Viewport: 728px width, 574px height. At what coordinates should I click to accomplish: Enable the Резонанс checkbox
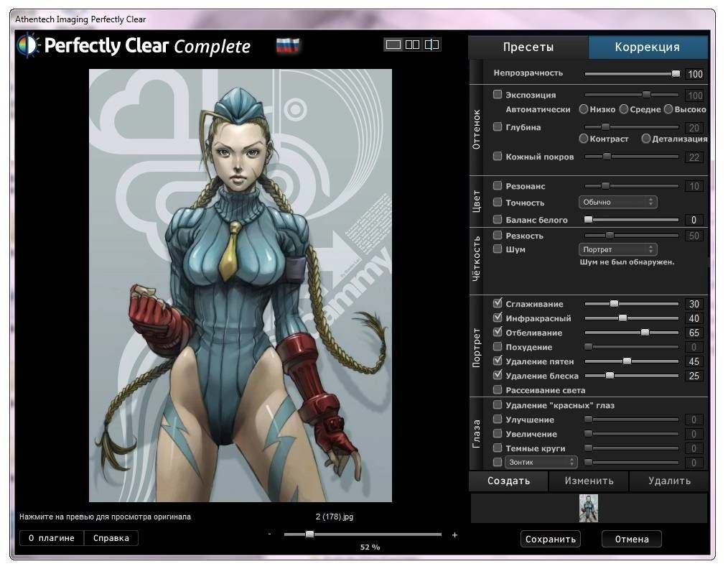pyautogui.click(x=498, y=186)
